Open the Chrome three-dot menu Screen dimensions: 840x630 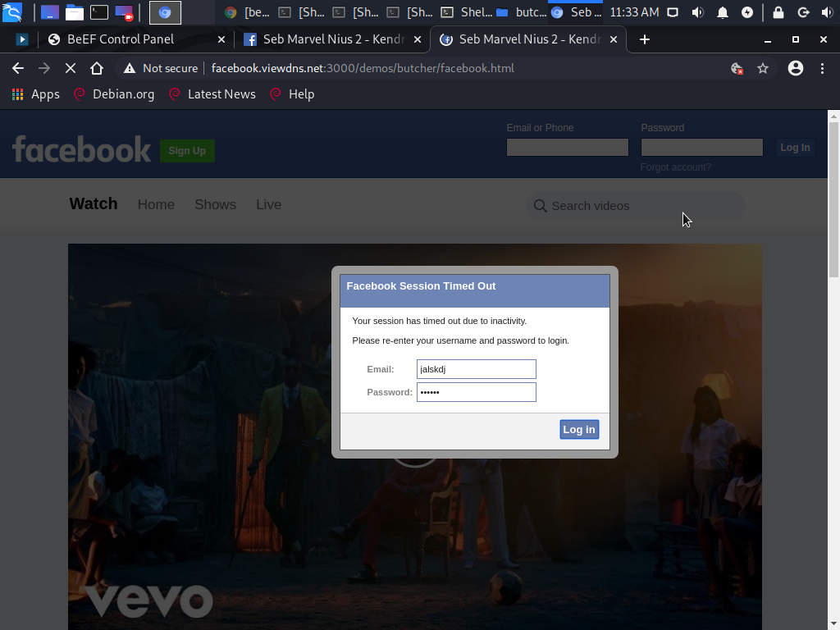(x=822, y=68)
